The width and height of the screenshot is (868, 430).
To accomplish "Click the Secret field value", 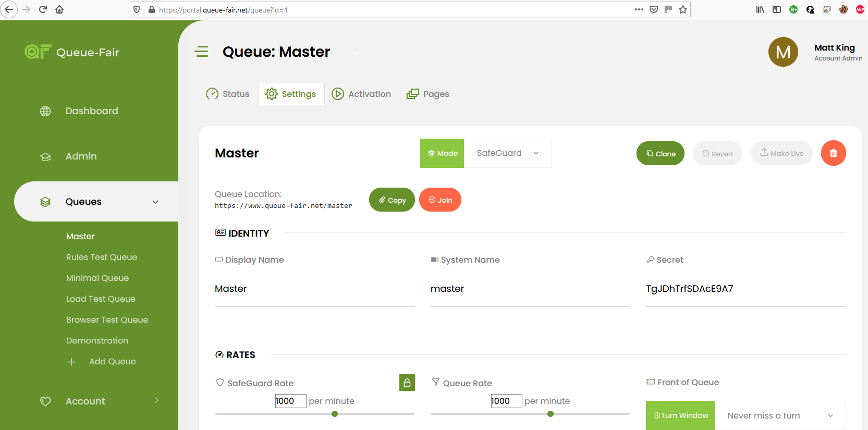I will 746,289.
